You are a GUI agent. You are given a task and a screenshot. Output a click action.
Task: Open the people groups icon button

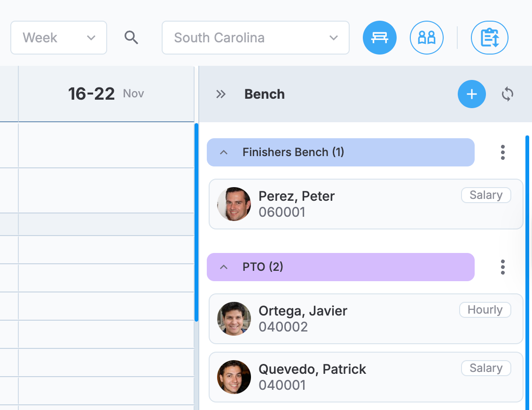tap(426, 38)
